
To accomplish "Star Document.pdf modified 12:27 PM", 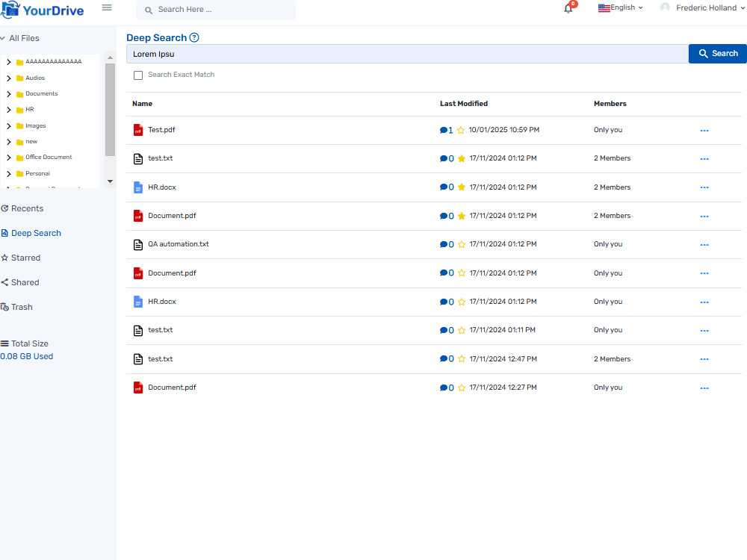I will coord(461,388).
